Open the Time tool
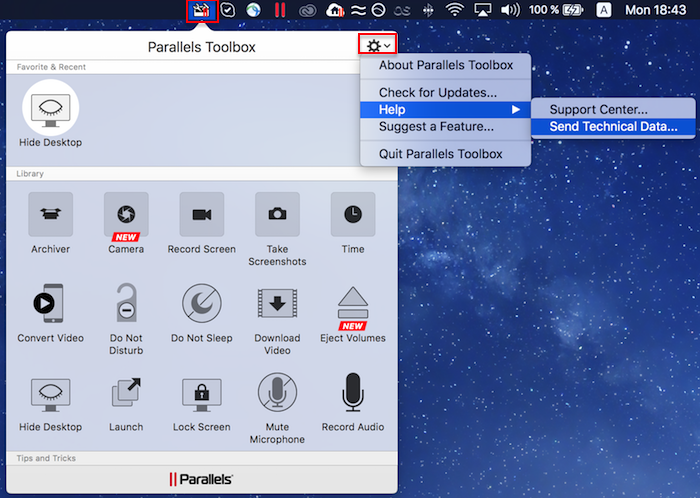 [x=353, y=214]
